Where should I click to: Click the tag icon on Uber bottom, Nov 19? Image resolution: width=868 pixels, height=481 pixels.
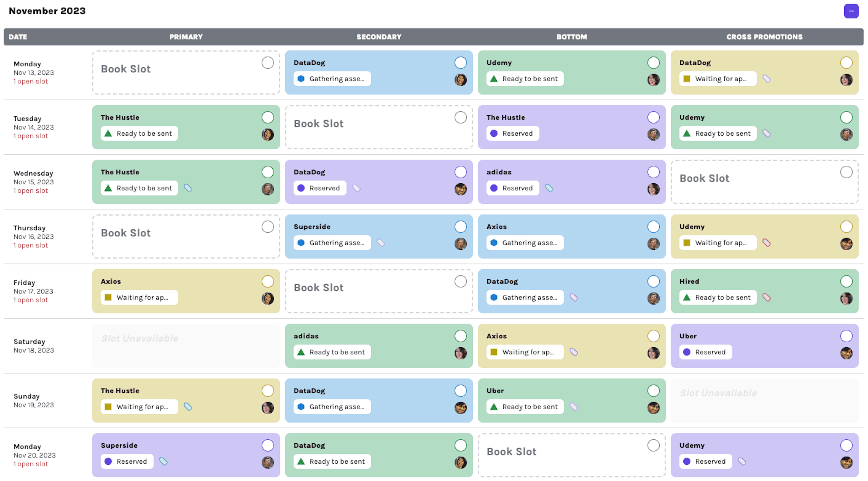(x=573, y=407)
